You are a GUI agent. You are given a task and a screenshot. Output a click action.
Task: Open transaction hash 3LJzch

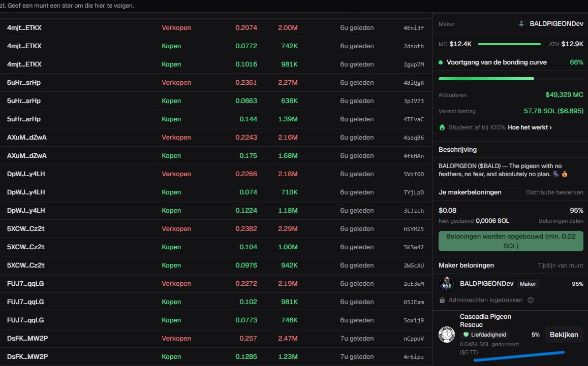(414, 211)
